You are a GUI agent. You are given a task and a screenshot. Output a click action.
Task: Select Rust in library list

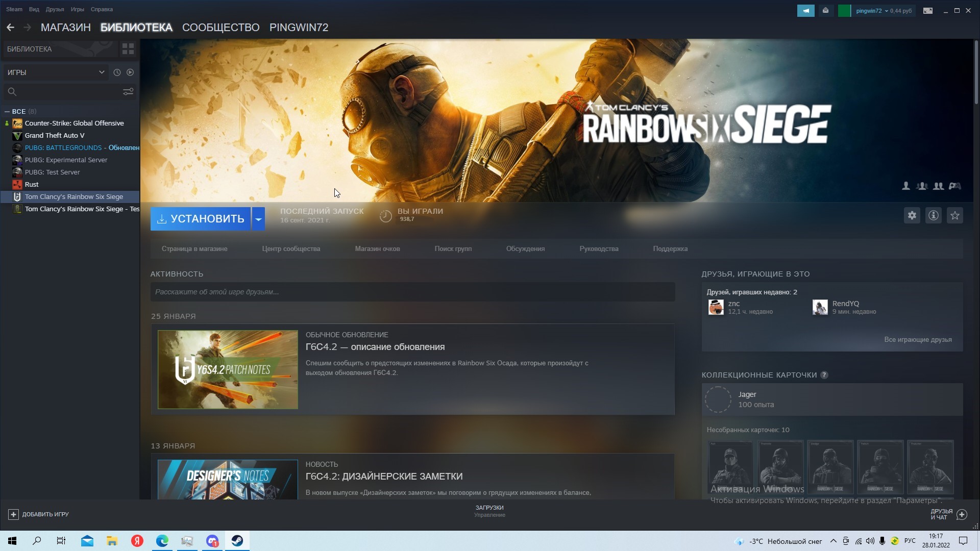(x=32, y=185)
